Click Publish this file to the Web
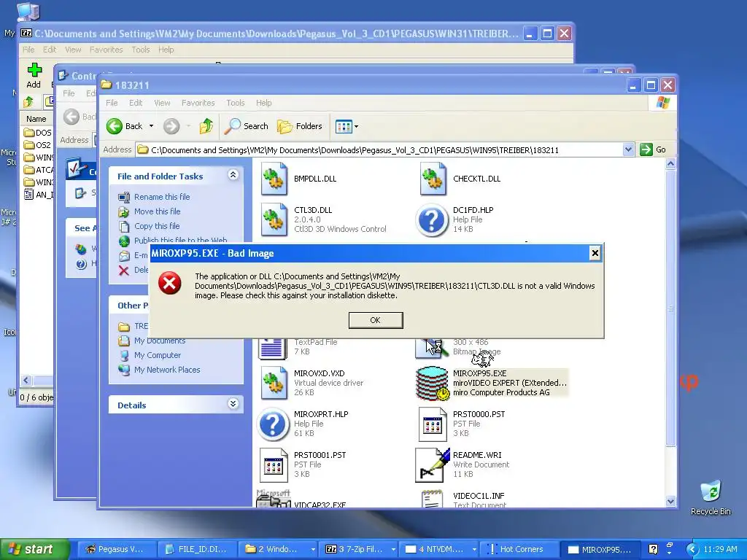Viewport: 747px width, 560px height. [181, 240]
